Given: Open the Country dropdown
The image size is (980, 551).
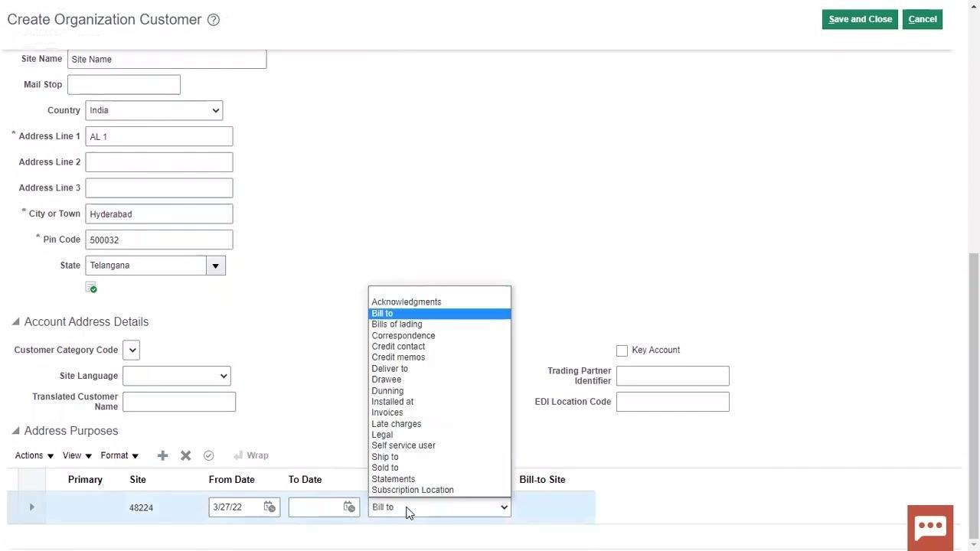Looking at the screenshot, I should 154,110.
